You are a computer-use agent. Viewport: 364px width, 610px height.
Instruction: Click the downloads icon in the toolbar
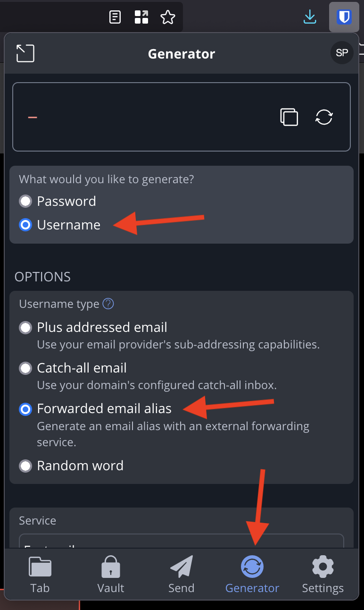point(310,17)
